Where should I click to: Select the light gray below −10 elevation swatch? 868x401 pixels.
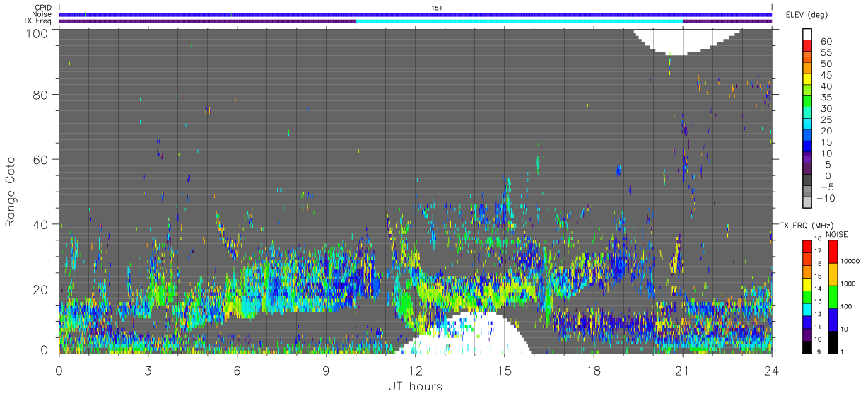[807, 202]
